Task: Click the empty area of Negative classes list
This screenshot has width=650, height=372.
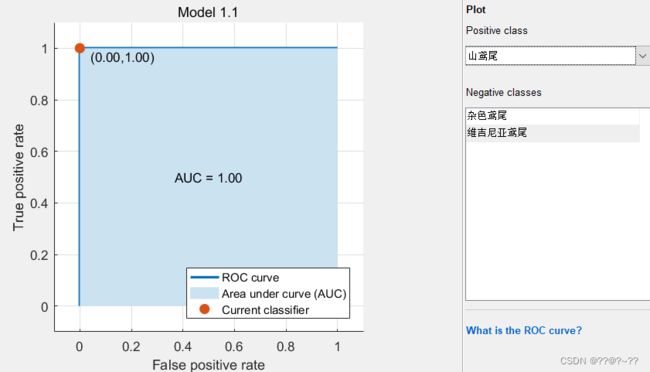Action: pyautogui.click(x=555, y=220)
